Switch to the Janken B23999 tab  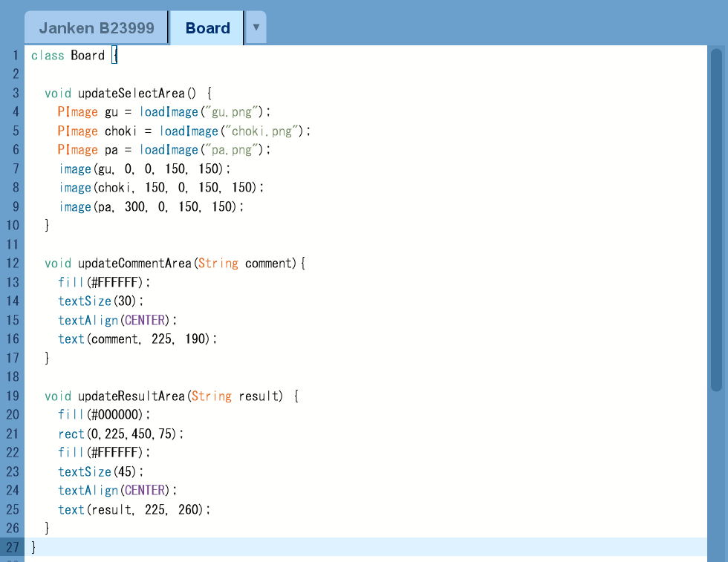(x=97, y=28)
